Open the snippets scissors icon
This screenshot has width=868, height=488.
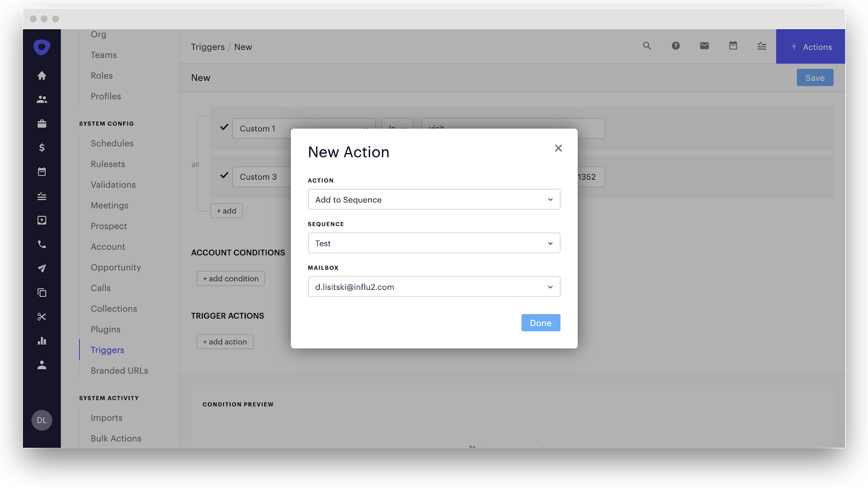pyautogui.click(x=42, y=316)
